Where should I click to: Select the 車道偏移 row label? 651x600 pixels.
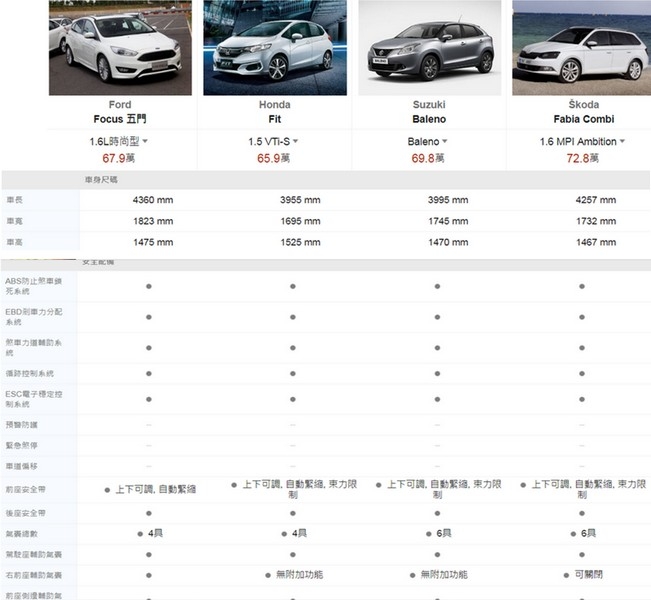click(x=21, y=466)
